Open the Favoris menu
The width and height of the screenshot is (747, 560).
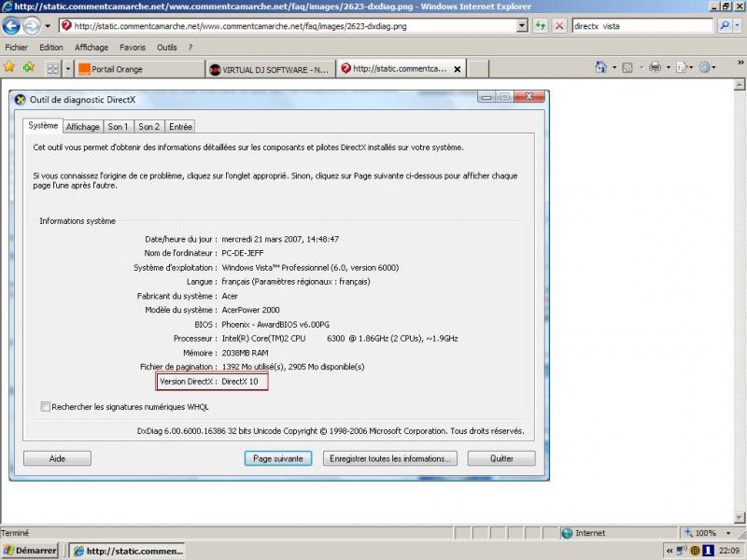pos(133,48)
